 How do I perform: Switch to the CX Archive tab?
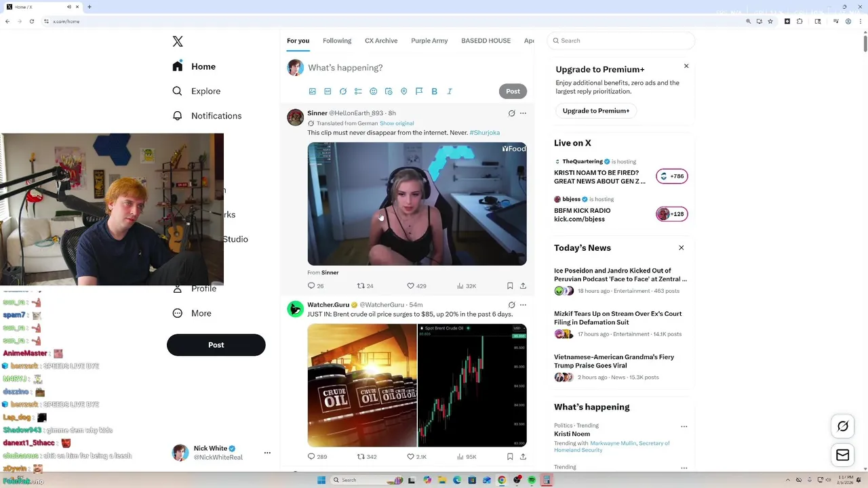coord(381,41)
